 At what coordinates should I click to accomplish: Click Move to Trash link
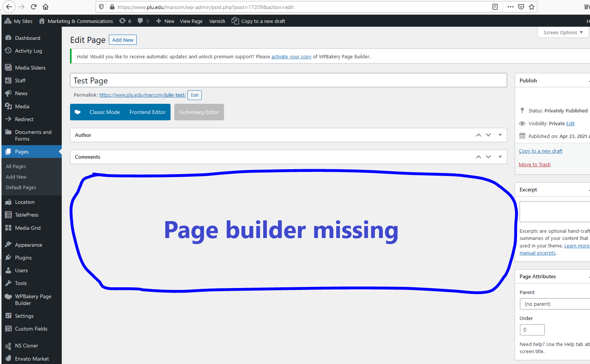click(535, 164)
